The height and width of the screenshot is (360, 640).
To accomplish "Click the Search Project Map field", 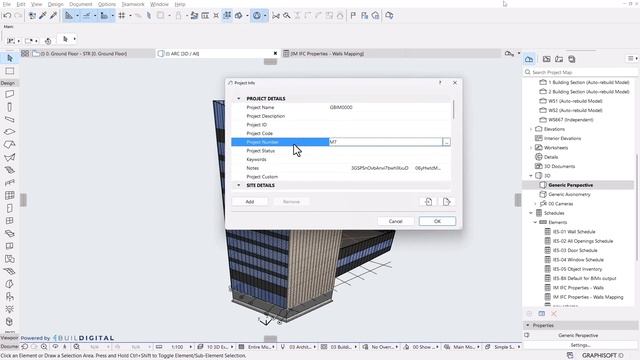I will 581,72.
